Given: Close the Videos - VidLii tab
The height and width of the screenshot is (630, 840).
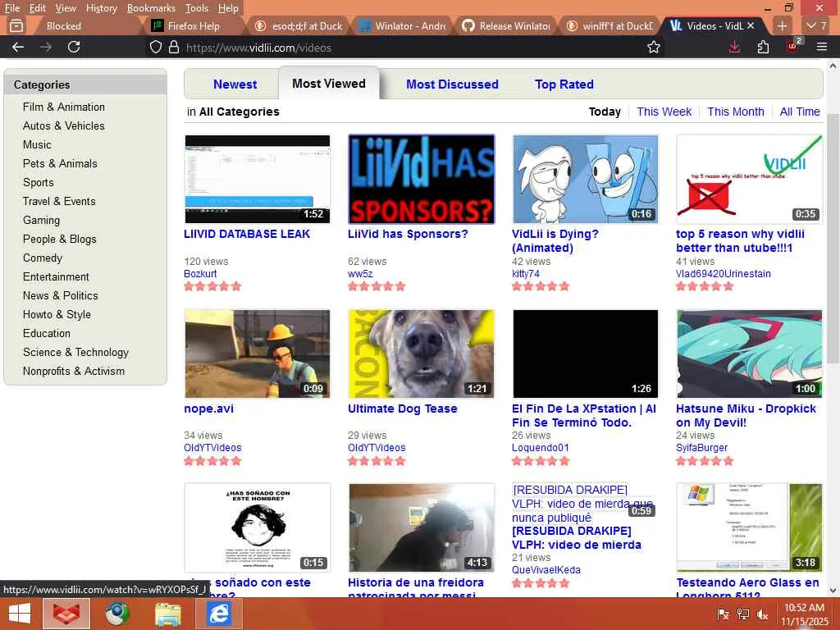Looking at the screenshot, I should point(751,25).
